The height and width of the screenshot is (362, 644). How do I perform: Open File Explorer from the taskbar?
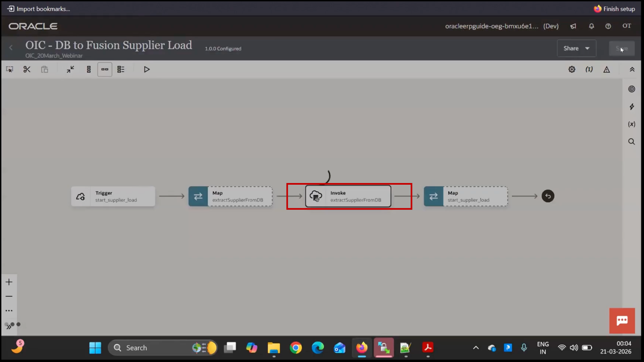(274, 348)
